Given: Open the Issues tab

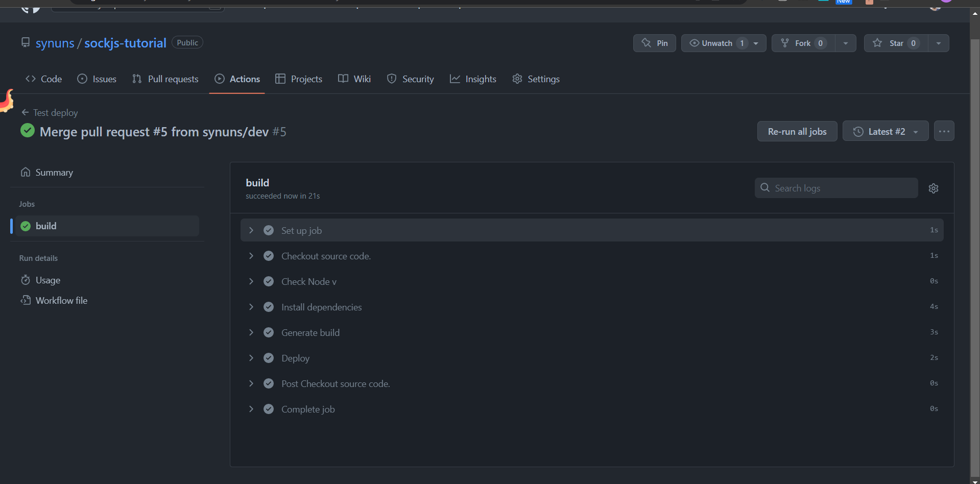Looking at the screenshot, I should [x=97, y=79].
